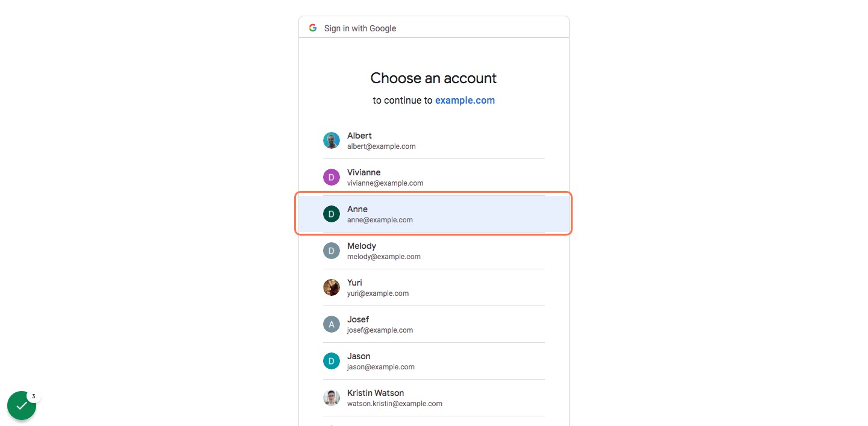Click Albert's profile photo avatar
Viewport: 868px width, 426px height.
click(x=332, y=140)
